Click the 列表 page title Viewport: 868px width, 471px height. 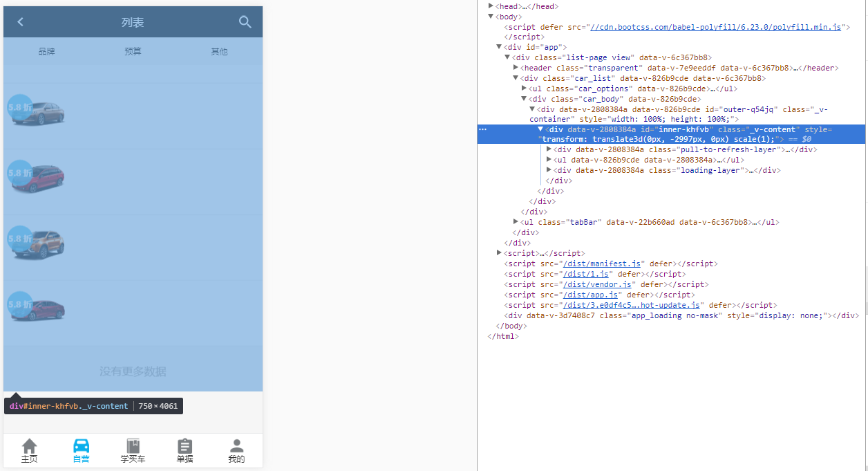(133, 22)
